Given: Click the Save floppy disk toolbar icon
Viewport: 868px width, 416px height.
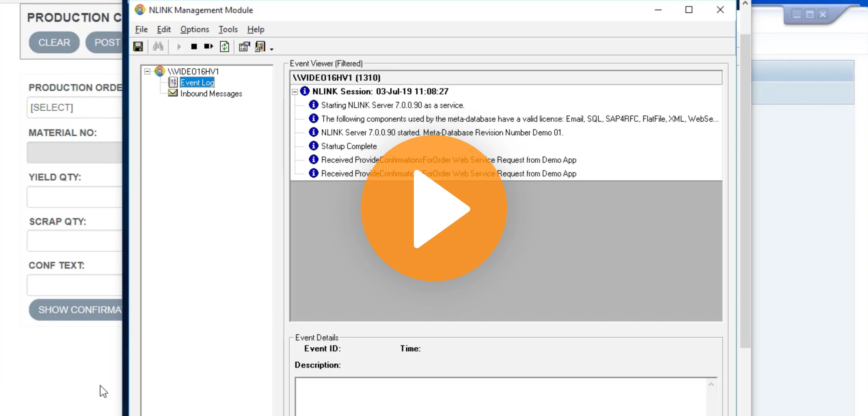Looking at the screenshot, I should [138, 46].
